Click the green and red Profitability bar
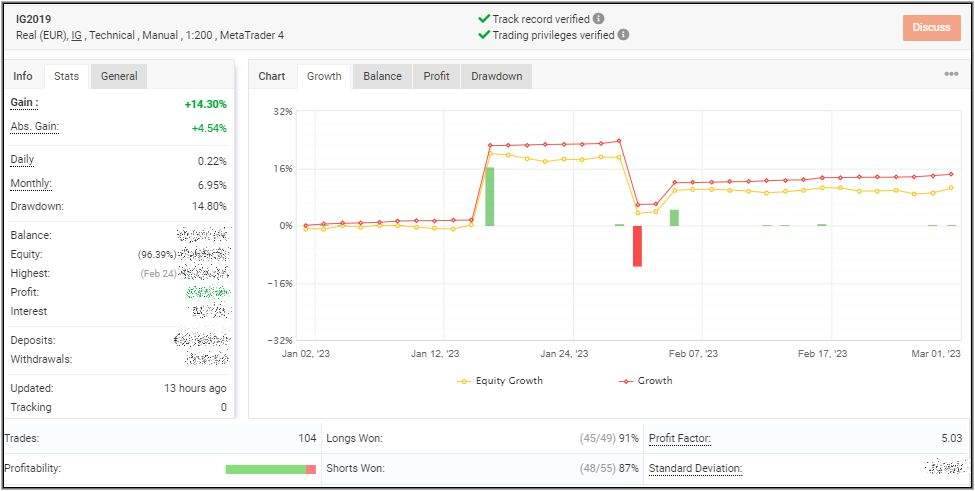 point(270,469)
